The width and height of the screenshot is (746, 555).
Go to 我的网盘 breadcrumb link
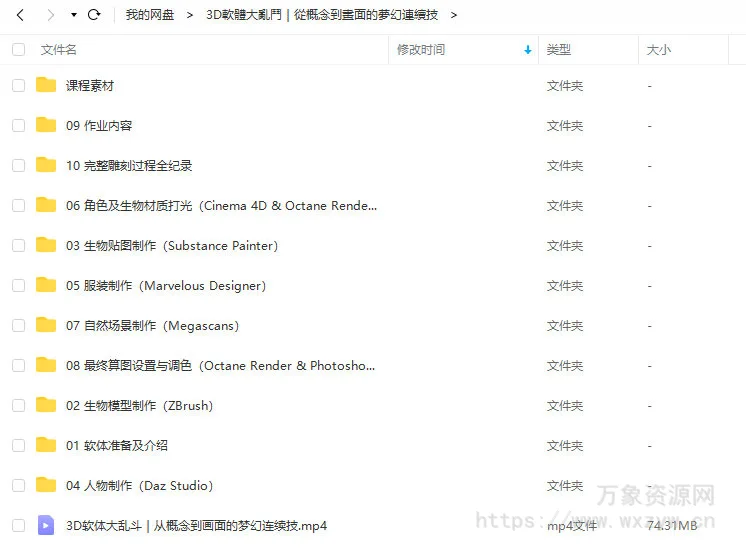(149, 15)
